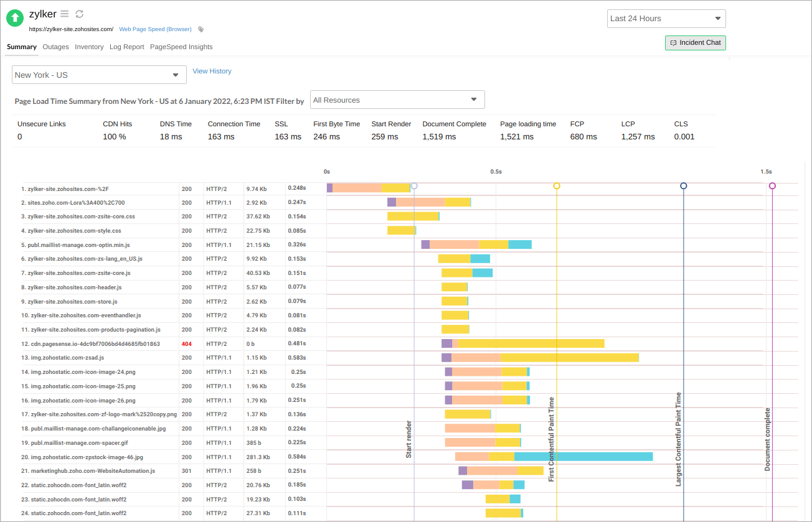Select the Summary tab
812x522 pixels.
[x=21, y=47]
